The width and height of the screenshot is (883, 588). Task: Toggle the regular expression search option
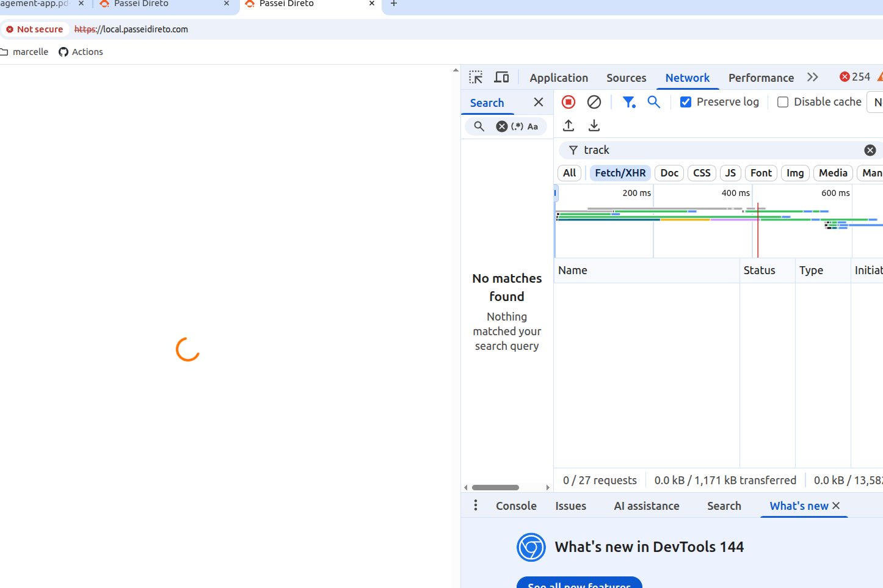coord(517,126)
